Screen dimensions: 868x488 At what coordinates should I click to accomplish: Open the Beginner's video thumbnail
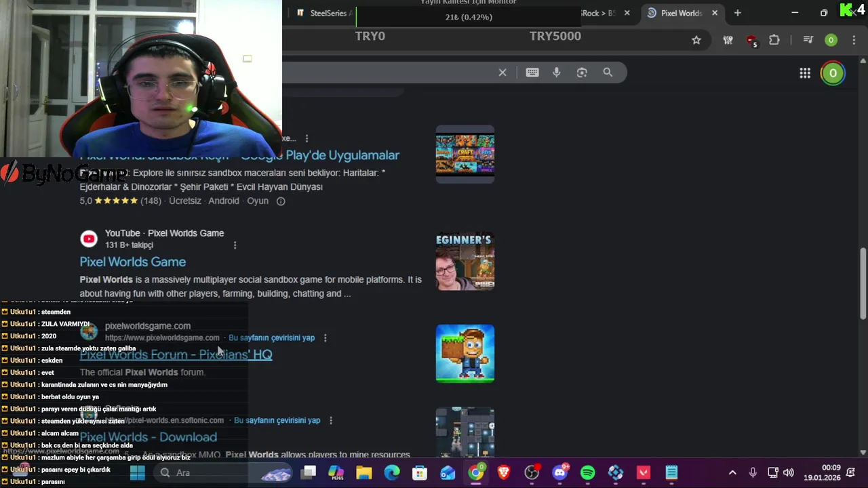coord(465,261)
